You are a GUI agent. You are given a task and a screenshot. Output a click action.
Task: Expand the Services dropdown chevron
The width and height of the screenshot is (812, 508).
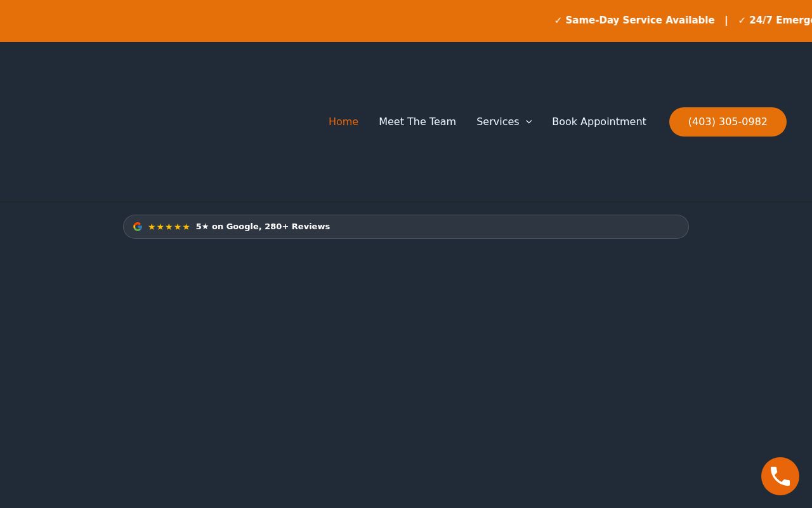coord(528,122)
